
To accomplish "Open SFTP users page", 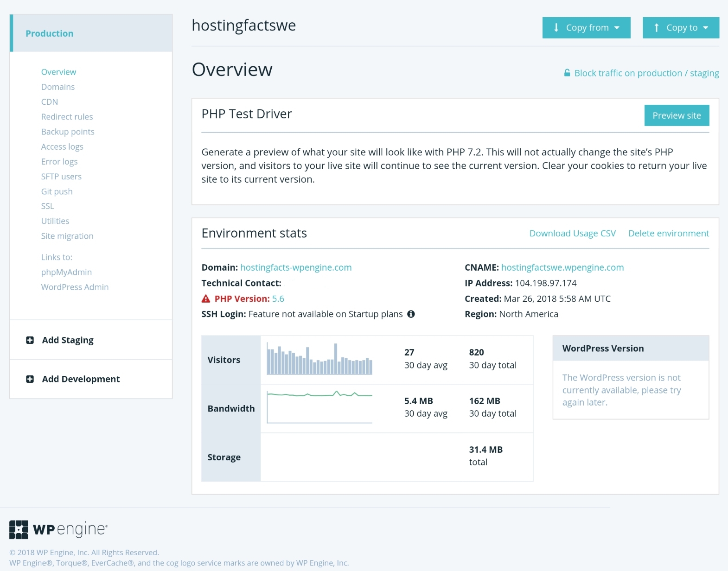I will [61, 177].
